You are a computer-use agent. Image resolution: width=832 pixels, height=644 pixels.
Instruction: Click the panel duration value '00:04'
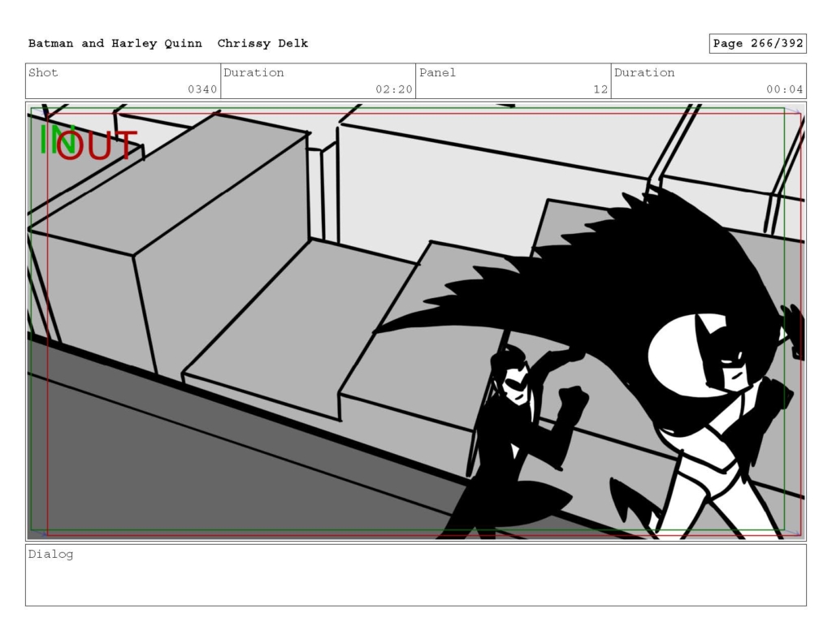(784, 89)
